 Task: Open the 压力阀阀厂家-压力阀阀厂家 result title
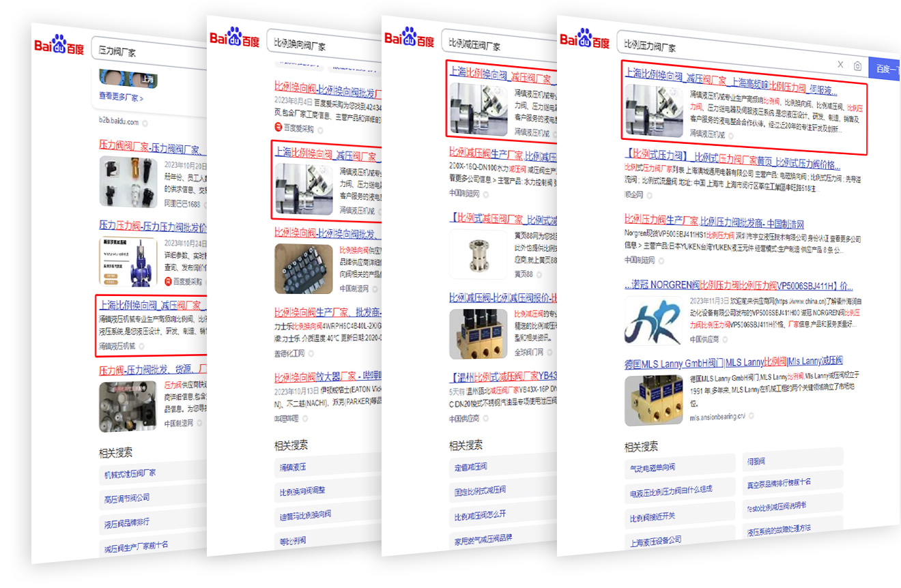click(x=153, y=147)
